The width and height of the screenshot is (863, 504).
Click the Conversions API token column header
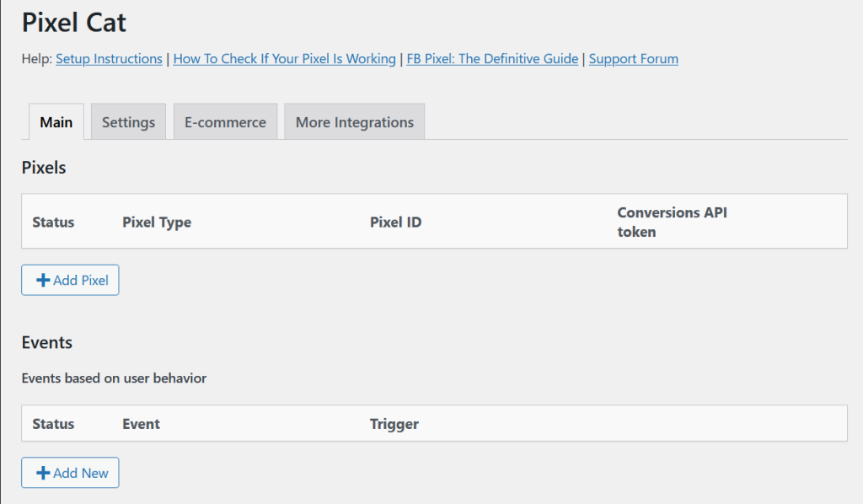pos(672,222)
